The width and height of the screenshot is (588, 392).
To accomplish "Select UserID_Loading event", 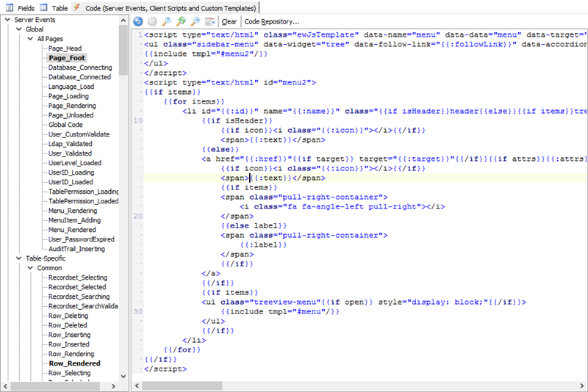I will (71, 173).
